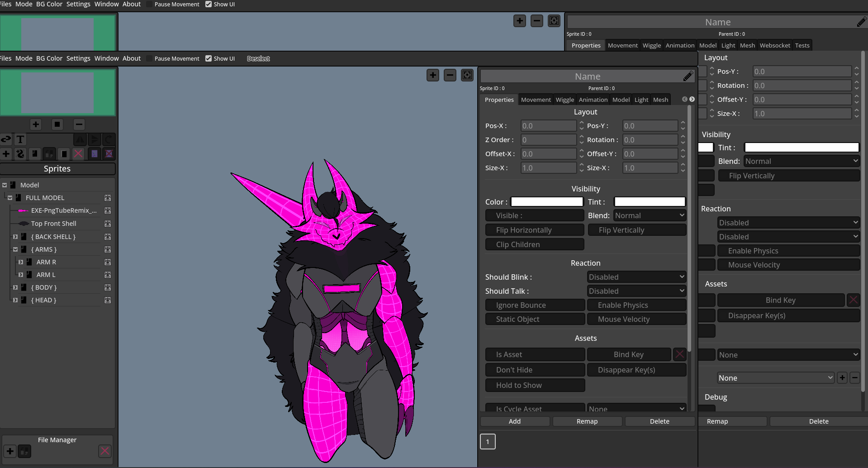Zoom in the back window viewport
Screen dimensions: 868x468
(520, 21)
